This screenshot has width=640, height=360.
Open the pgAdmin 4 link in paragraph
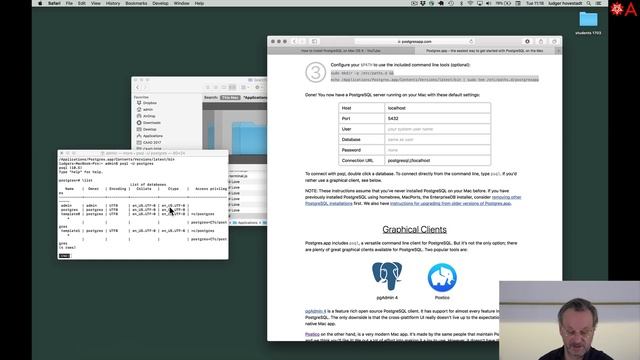click(316, 311)
